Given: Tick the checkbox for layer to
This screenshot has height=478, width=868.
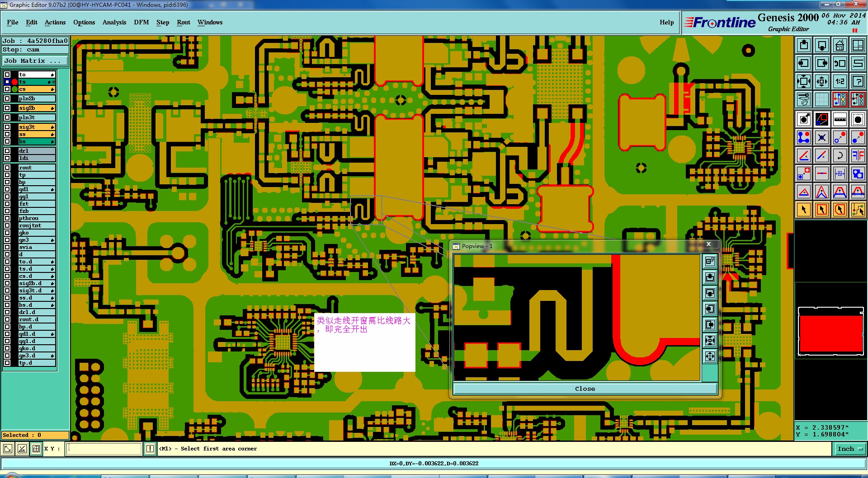Looking at the screenshot, I should point(7,75).
